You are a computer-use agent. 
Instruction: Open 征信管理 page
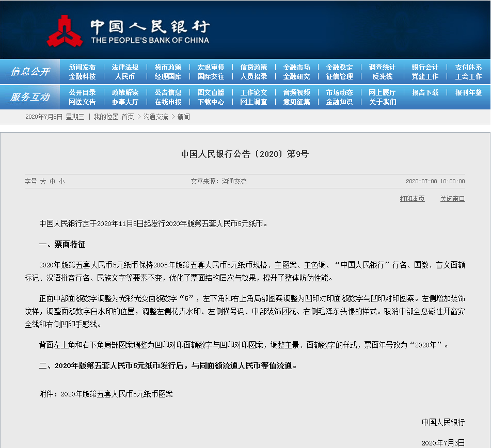(x=339, y=77)
